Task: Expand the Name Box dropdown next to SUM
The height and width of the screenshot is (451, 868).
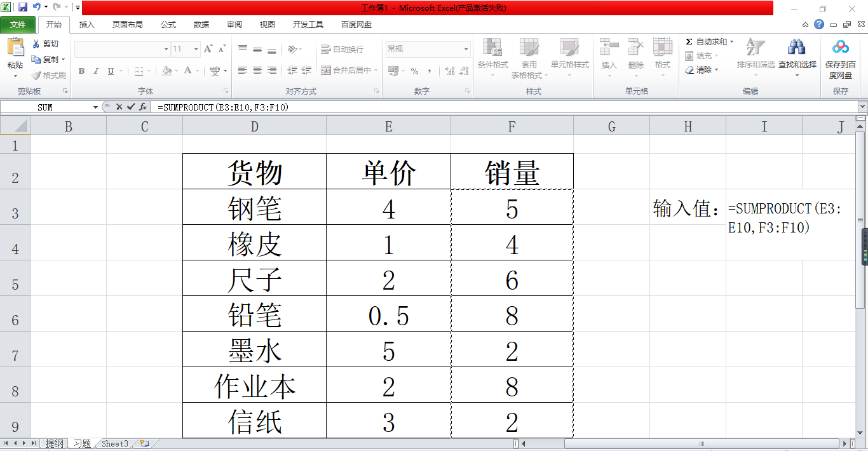Action: [x=95, y=107]
